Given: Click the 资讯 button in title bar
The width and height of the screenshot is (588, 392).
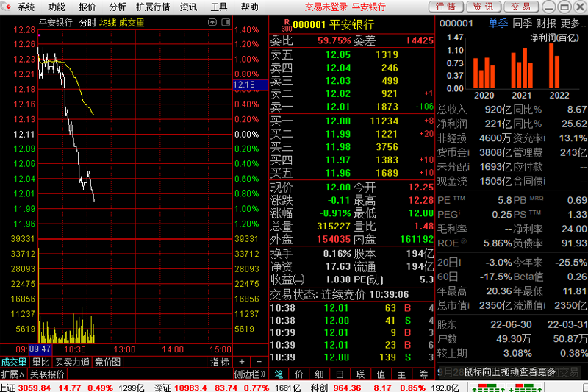Looking at the screenshot, I should click(484, 7).
